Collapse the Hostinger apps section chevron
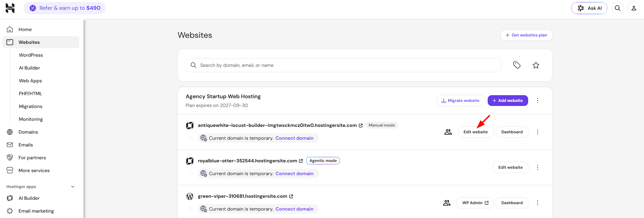 click(73, 187)
